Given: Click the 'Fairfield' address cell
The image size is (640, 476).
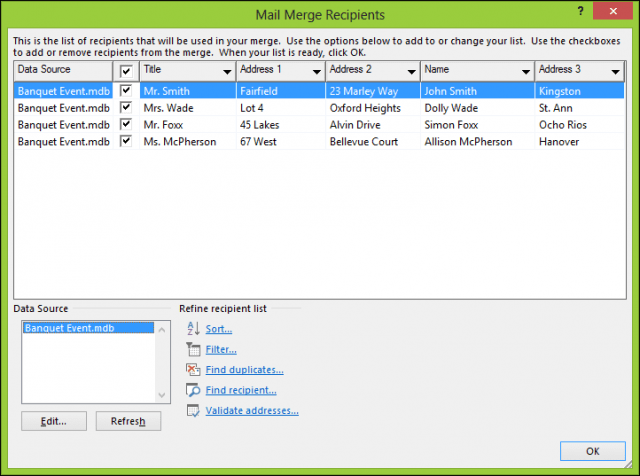Looking at the screenshot, I should click(x=281, y=91).
